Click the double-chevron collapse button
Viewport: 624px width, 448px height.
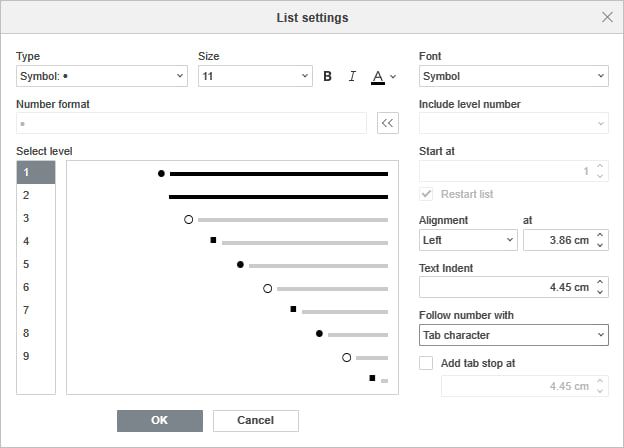[388, 123]
